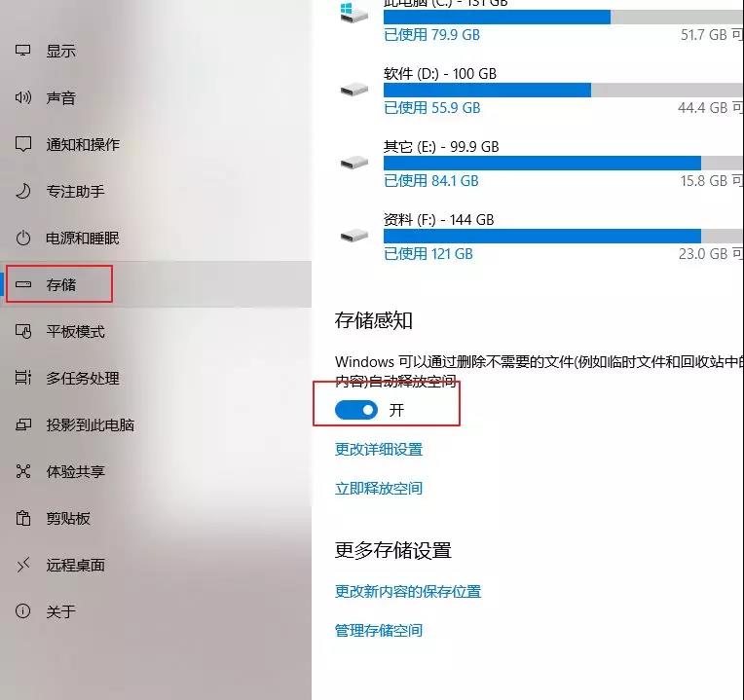Click the 远程桌面 remote desktop icon
Image resolution: width=744 pixels, height=700 pixels.
pyautogui.click(x=22, y=565)
